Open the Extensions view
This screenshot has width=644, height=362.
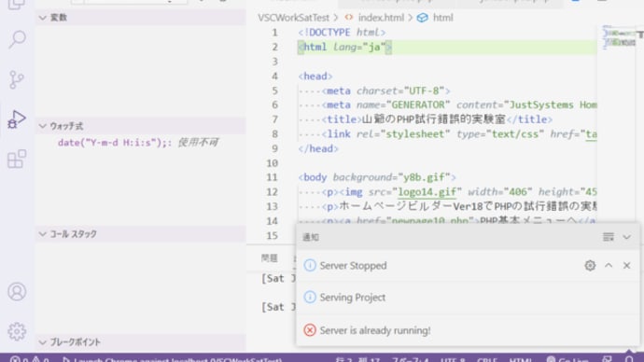[x=17, y=159]
